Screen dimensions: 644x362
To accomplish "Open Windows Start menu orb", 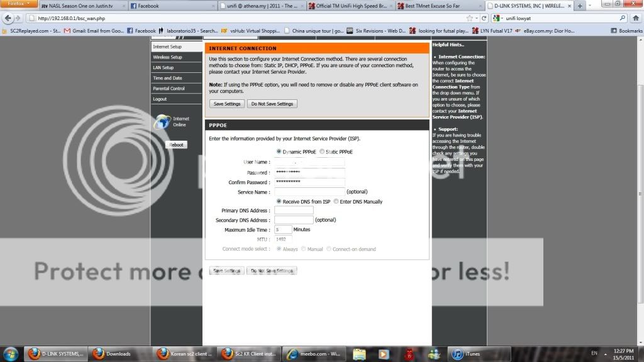I will tap(12, 353).
